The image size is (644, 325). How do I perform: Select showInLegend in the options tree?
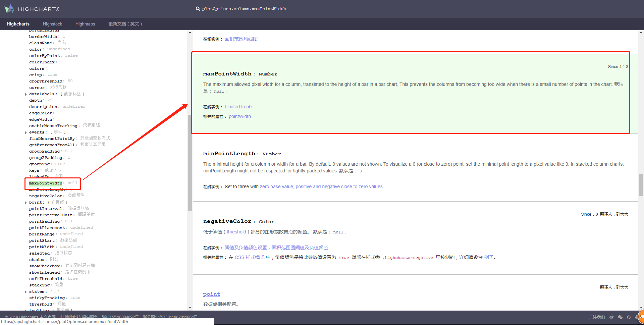(x=44, y=272)
